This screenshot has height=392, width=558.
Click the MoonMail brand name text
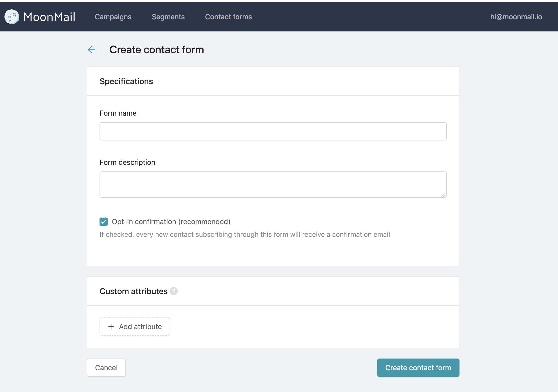point(50,17)
